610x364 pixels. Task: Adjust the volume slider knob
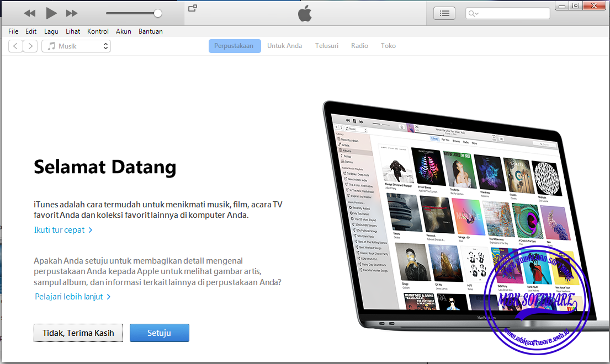pos(157,13)
